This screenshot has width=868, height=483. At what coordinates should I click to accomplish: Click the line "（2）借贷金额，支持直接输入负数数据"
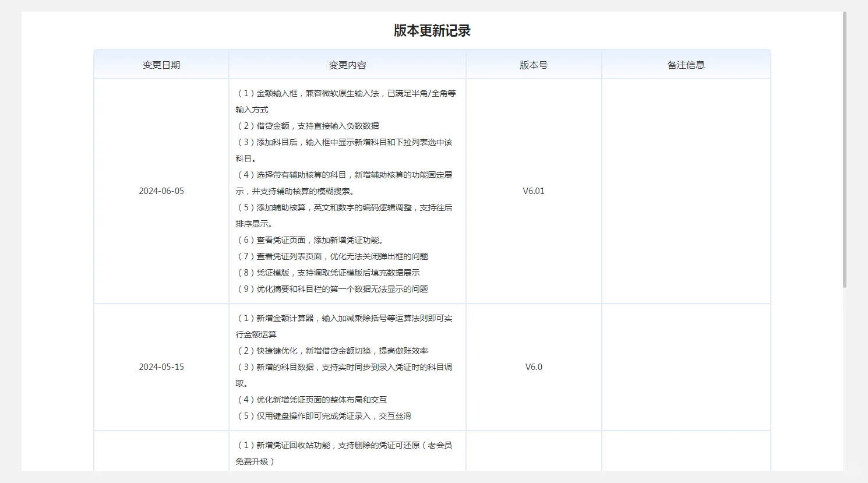(308, 126)
